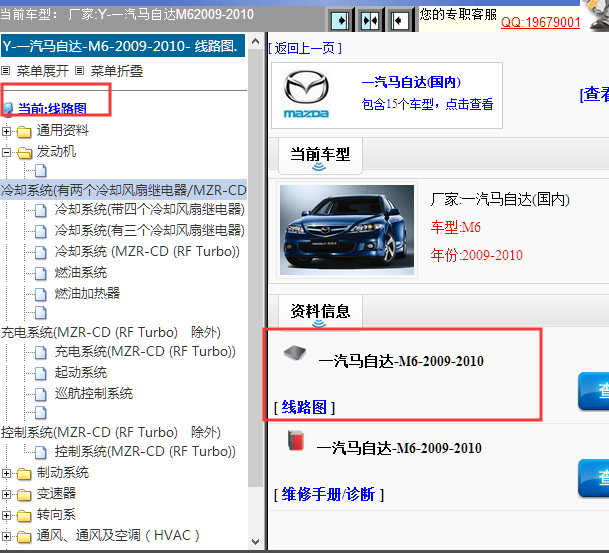The width and height of the screenshot is (609, 553).
Task: Select the 当前车型 tab
Action: click(x=320, y=155)
